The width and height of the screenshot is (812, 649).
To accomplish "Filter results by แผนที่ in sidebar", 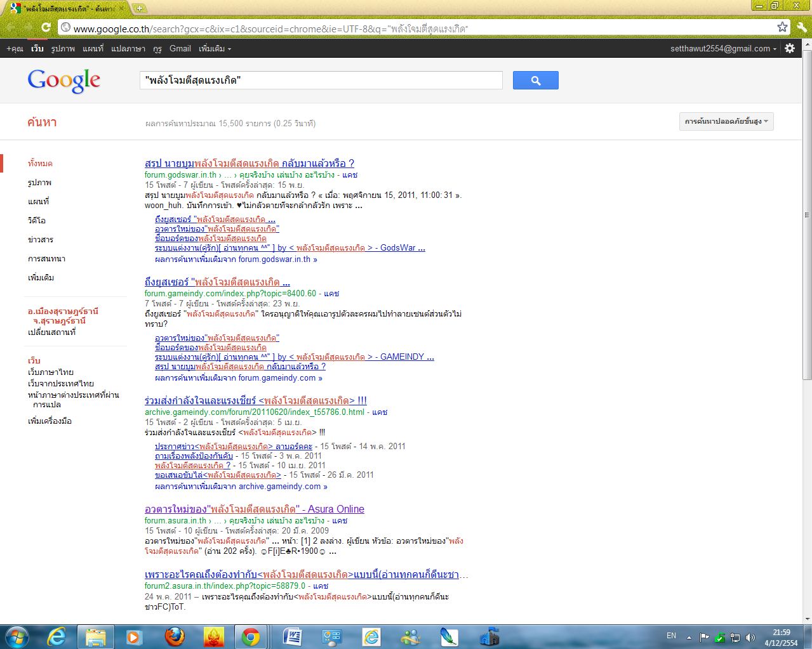I will pyautogui.click(x=38, y=202).
